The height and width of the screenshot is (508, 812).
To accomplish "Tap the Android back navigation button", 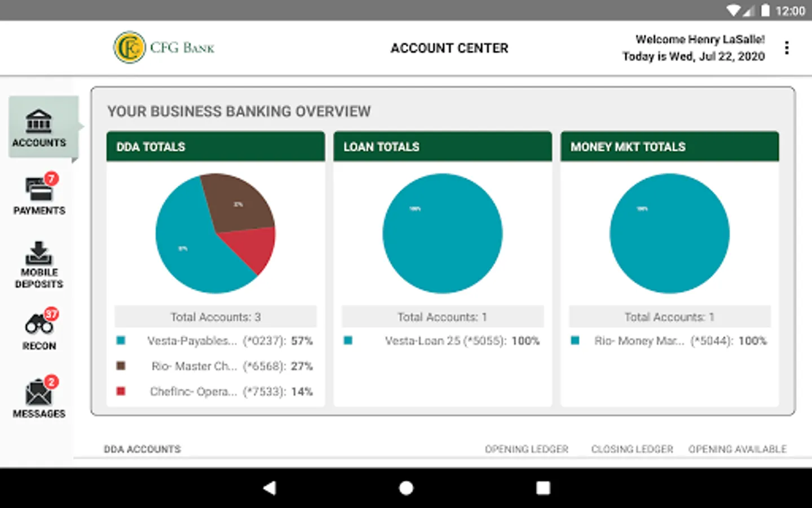I will click(x=270, y=488).
